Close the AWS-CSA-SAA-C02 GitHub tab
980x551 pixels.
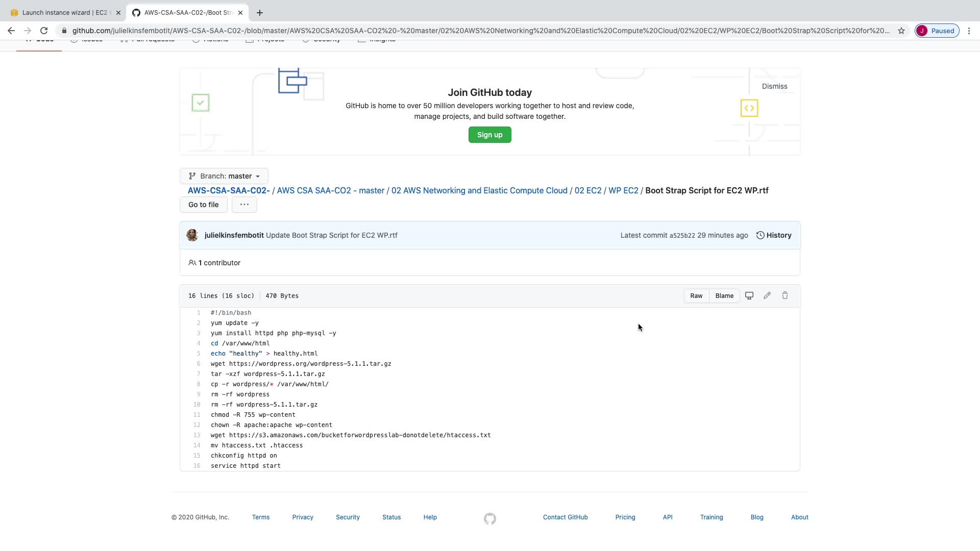tap(240, 13)
